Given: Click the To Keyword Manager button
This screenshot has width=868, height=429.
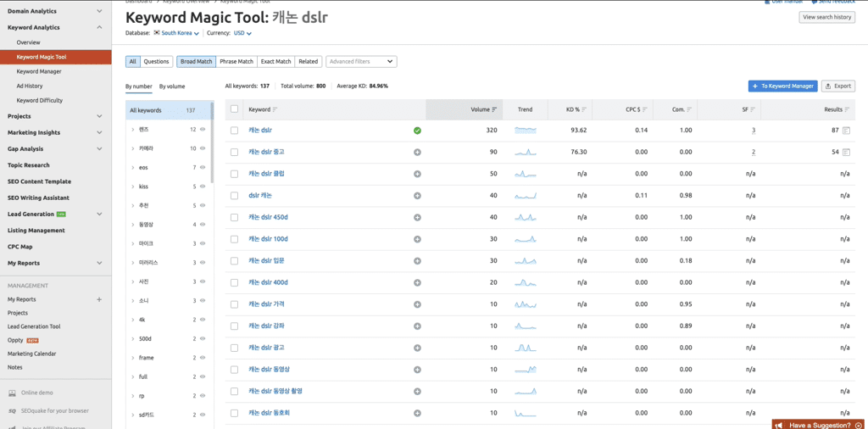Looking at the screenshot, I should point(782,86).
